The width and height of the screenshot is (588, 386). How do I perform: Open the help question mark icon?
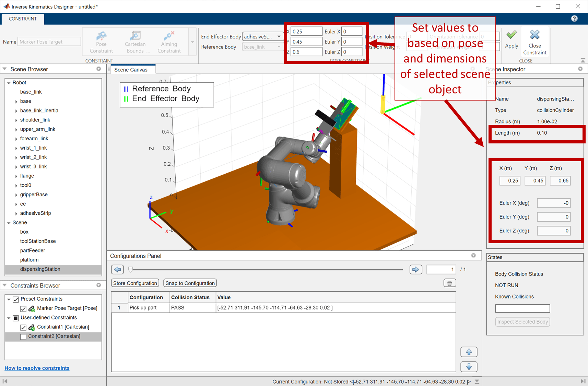(x=574, y=19)
